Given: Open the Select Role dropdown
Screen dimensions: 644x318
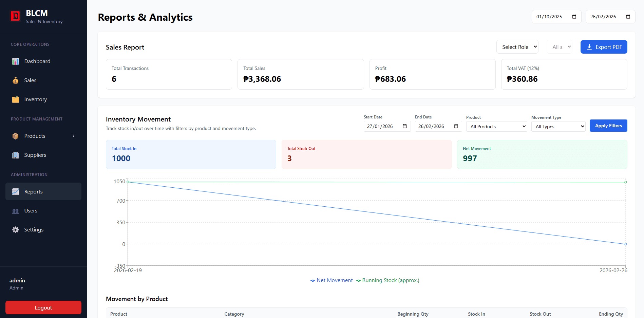Looking at the screenshot, I should click(517, 47).
